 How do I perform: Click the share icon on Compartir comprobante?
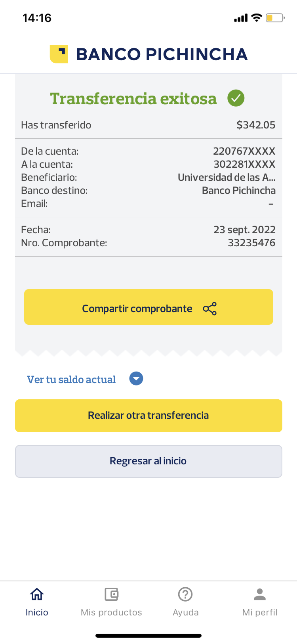[209, 309]
